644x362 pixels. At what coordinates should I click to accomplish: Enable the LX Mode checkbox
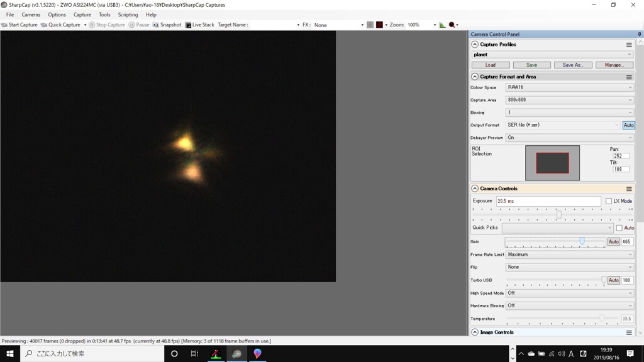click(x=609, y=201)
